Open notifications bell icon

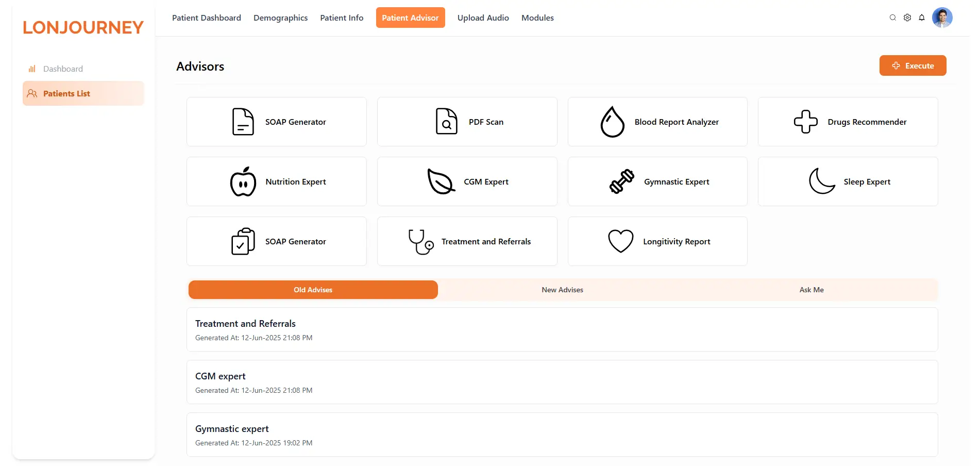(x=922, y=18)
